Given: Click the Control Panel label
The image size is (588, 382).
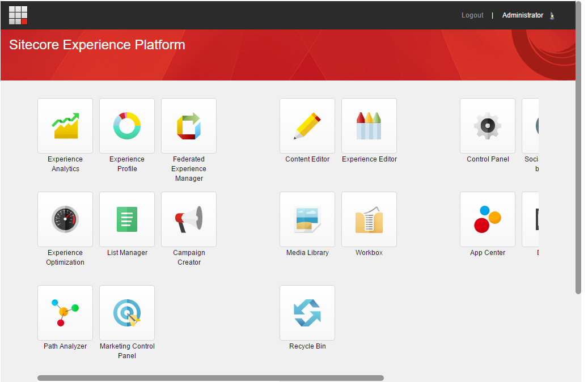Looking at the screenshot, I should 488,159.
